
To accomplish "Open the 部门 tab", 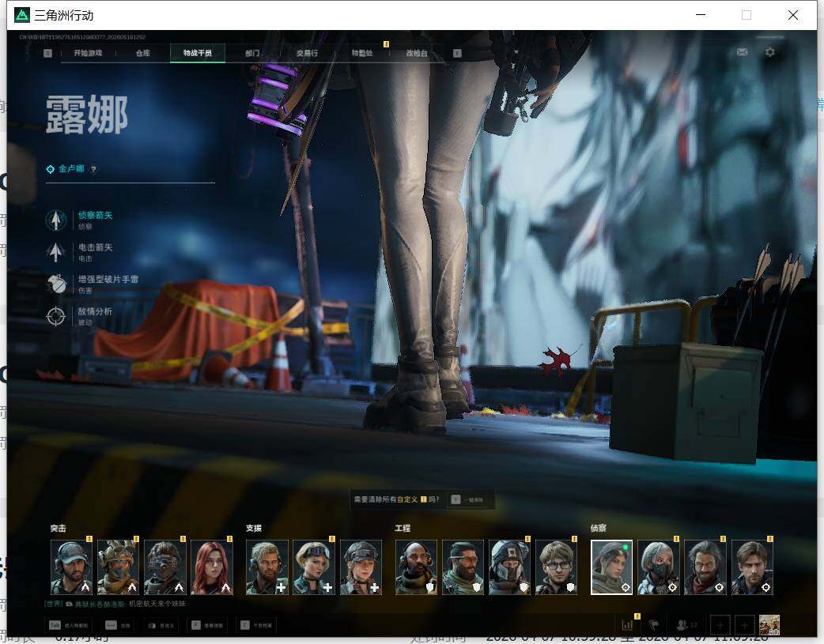I will (252, 53).
